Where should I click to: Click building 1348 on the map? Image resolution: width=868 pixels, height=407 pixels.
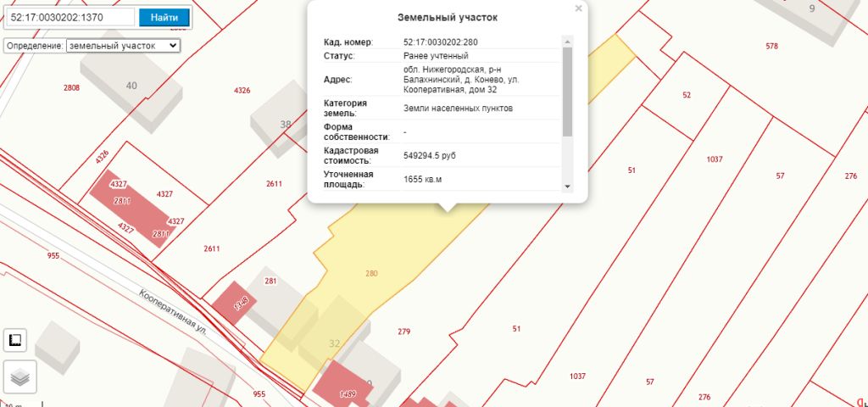[234, 303]
